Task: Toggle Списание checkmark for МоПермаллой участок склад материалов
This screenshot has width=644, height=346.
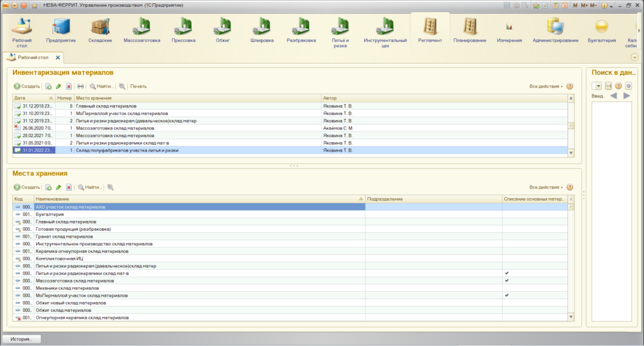Action: (507, 295)
